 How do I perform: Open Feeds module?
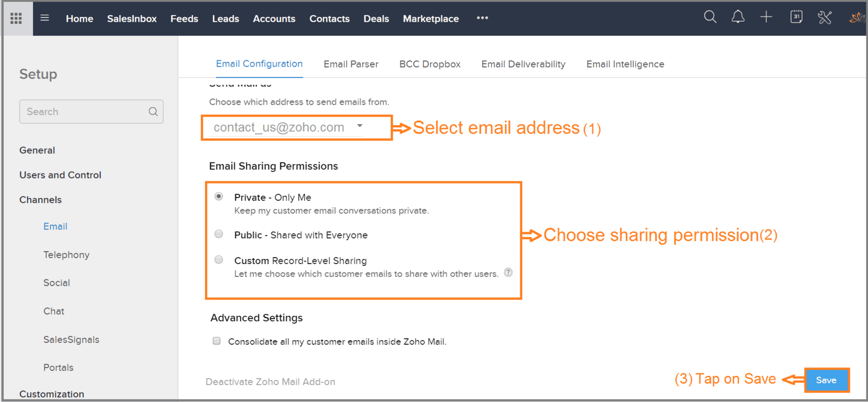[184, 18]
